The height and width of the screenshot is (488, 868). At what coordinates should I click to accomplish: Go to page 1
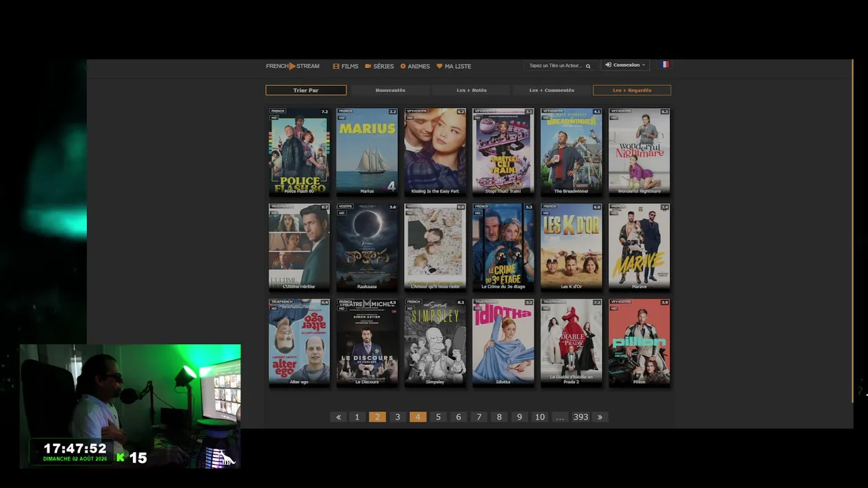[357, 417]
